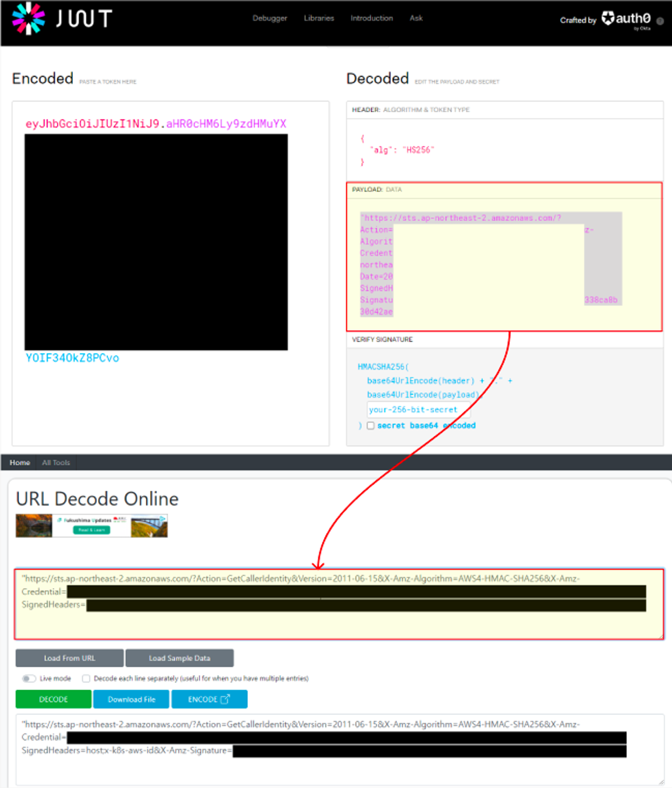Click the Download File button

tap(131, 699)
